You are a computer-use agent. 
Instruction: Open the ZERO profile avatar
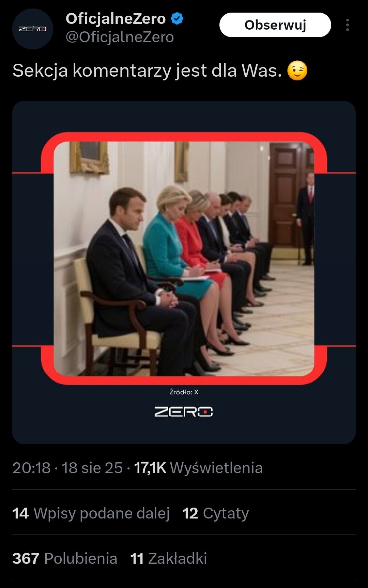click(x=33, y=29)
